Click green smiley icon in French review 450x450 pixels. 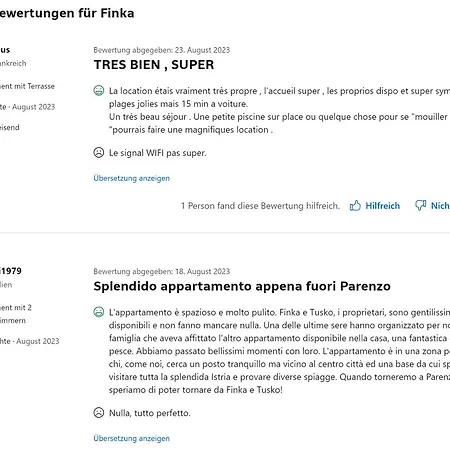pos(99,91)
